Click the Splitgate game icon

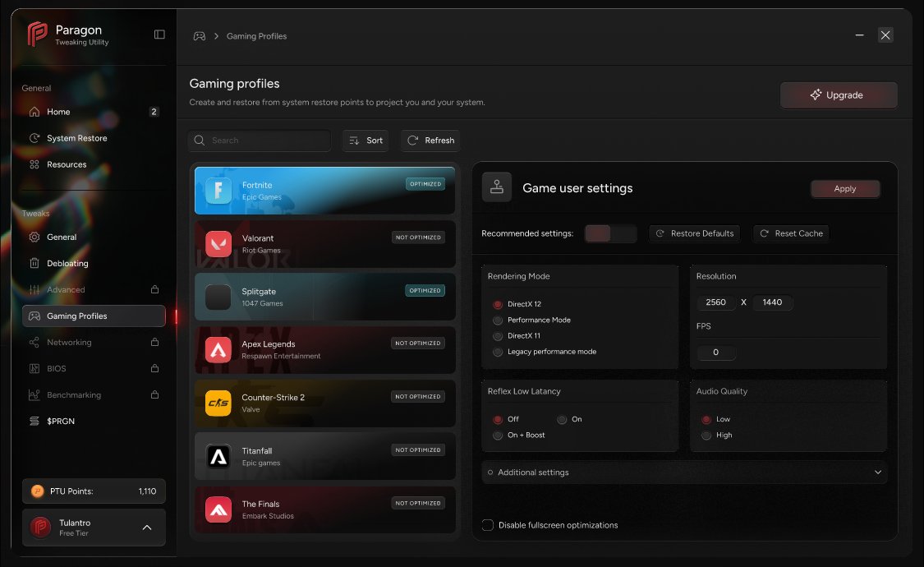[x=218, y=297]
